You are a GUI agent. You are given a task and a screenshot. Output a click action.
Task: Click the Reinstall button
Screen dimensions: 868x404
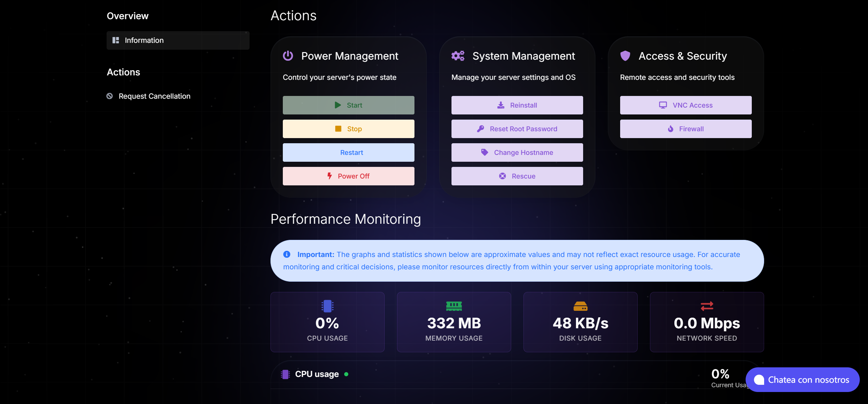pyautogui.click(x=517, y=105)
